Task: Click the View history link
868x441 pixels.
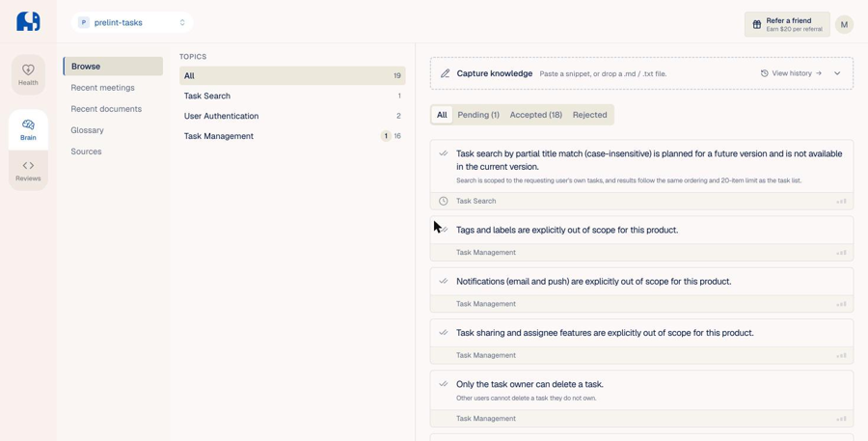Action: click(791, 73)
